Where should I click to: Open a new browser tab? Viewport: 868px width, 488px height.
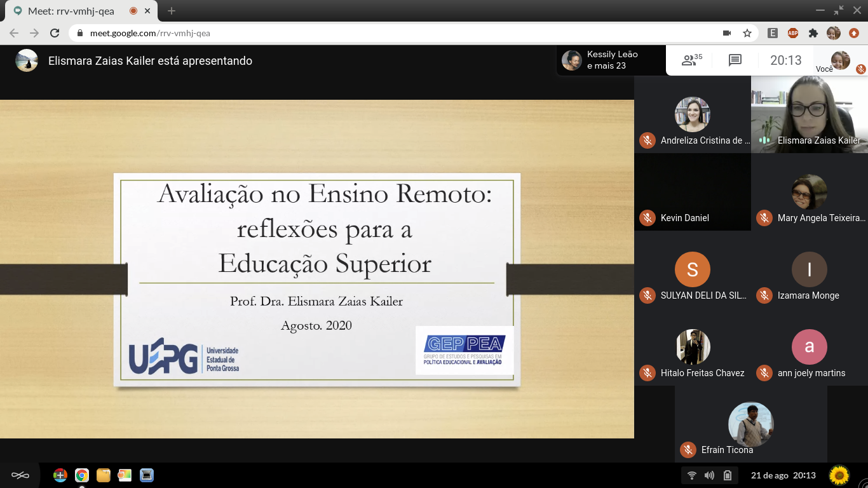tap(172, 11)
